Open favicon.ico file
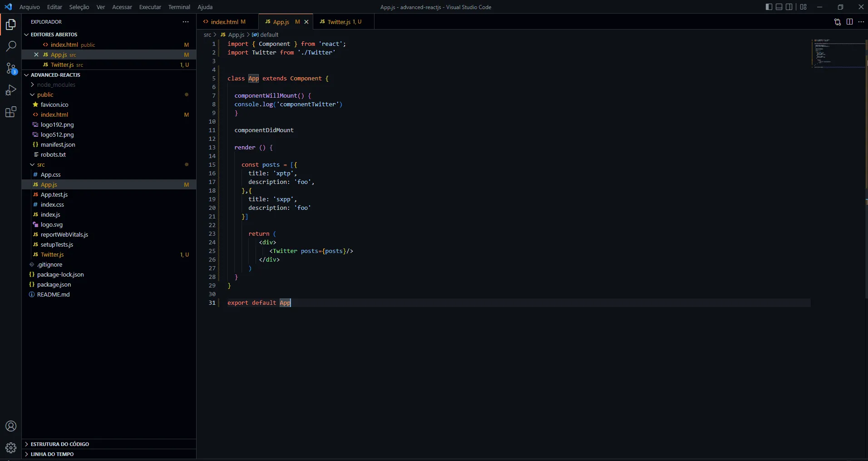Viewport: 868px width, 461px height. (109, 105)
